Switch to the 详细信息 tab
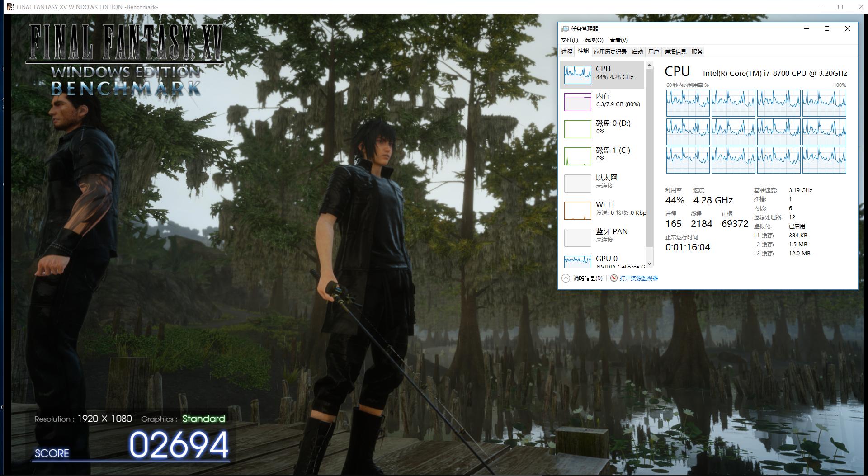868x476 pixels. 675,52
